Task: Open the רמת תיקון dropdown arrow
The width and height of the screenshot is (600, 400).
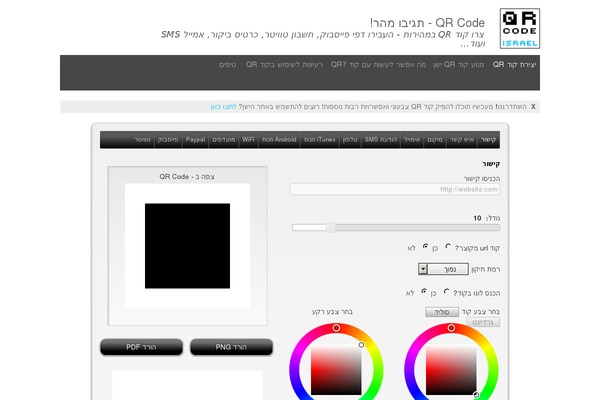Action: pyautogui.click(x=423, y=269)
